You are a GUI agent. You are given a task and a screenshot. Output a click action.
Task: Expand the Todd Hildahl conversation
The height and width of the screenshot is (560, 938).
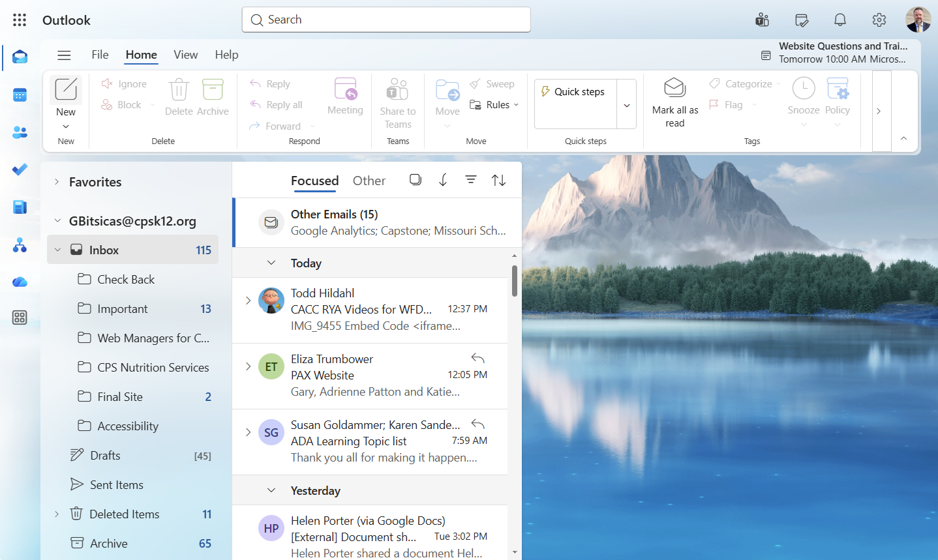pos(248,301)
